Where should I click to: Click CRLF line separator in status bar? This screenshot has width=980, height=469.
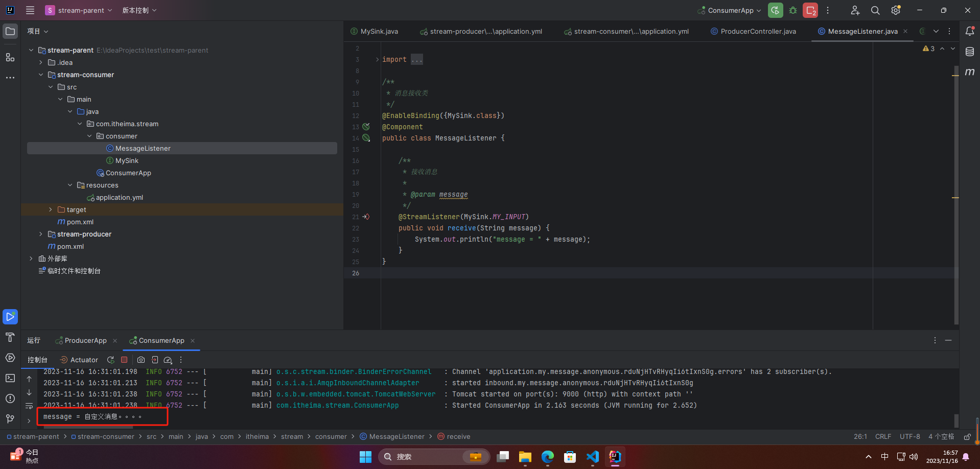(883, 437)
